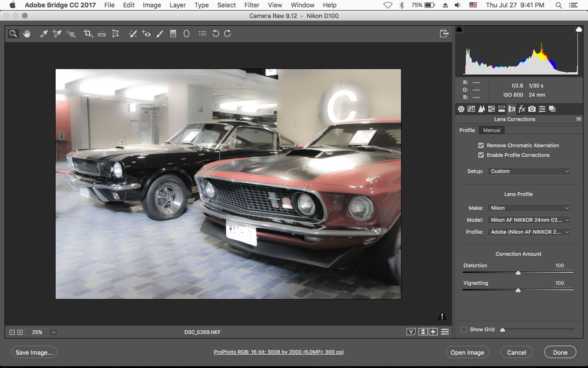Open the Basic panel tab icon
This screenshot has width=588, height=368.
click(461, 109)
